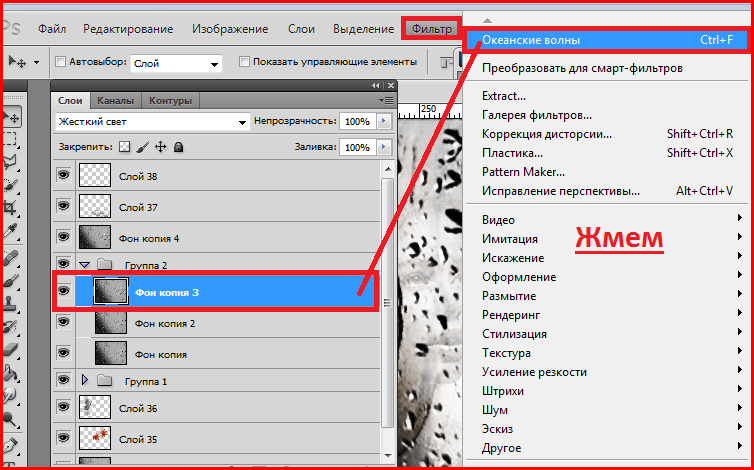Select the Dodge tool
This screenshot has width=754, height=470.
pyautogui.click(x=10, y=420)
